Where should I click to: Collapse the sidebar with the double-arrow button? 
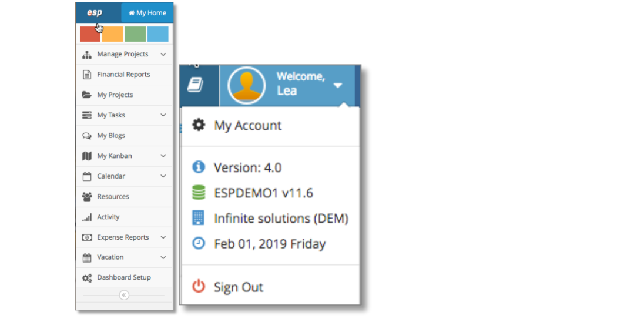pyautogui.click(x=124, y=295)
